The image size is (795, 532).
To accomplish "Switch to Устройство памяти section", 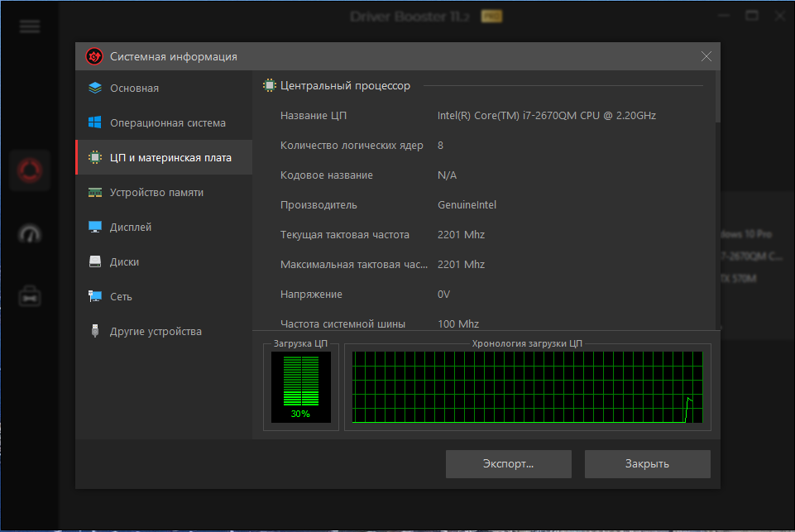I will 164,192.
